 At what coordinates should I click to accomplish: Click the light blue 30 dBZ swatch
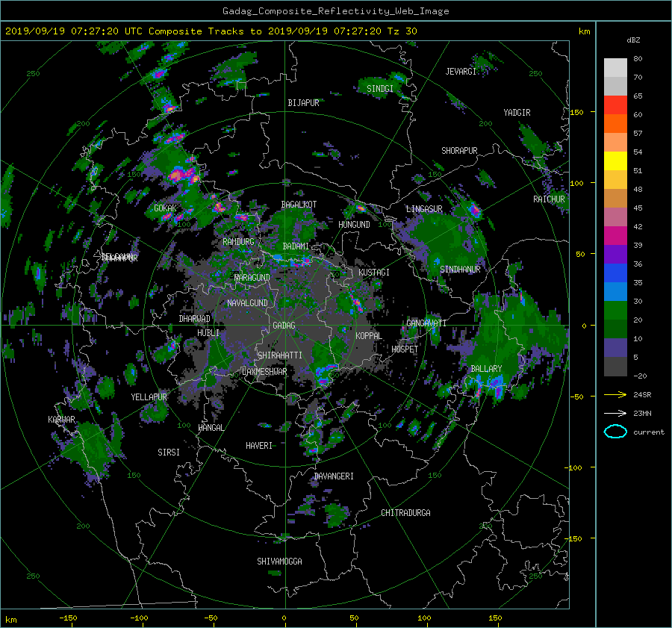[615, 292]
